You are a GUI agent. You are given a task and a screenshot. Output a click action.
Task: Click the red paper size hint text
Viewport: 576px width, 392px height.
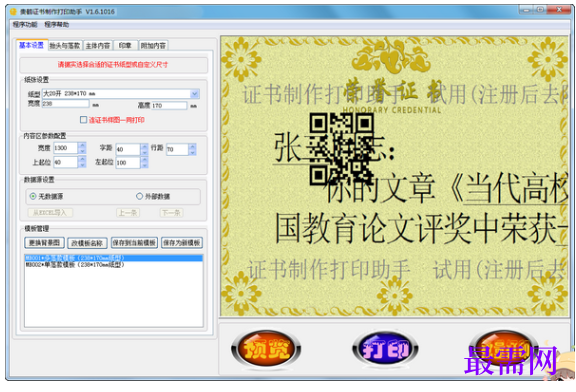pos(113,65)
